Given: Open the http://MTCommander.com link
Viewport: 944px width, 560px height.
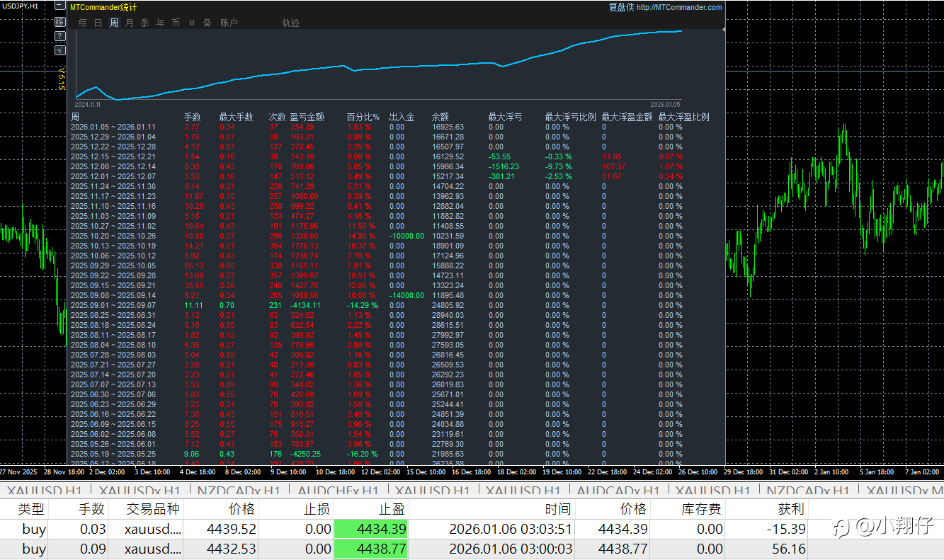Looking at the screenshot, I should pyautogui.click(x=679, y=8).
